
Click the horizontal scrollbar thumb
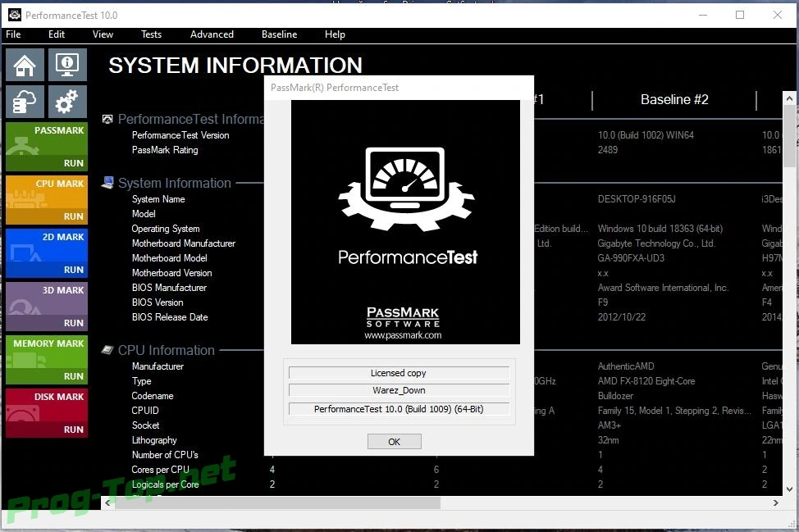(x=278, y=502)
